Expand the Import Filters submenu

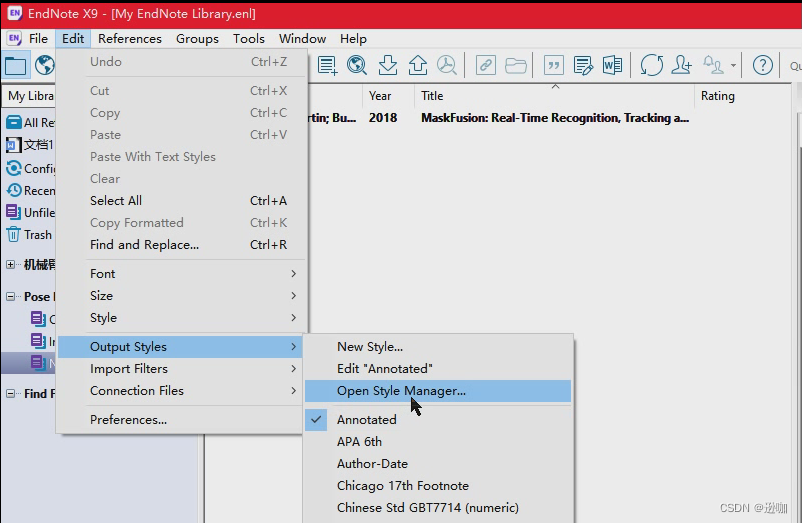point(181,369)
